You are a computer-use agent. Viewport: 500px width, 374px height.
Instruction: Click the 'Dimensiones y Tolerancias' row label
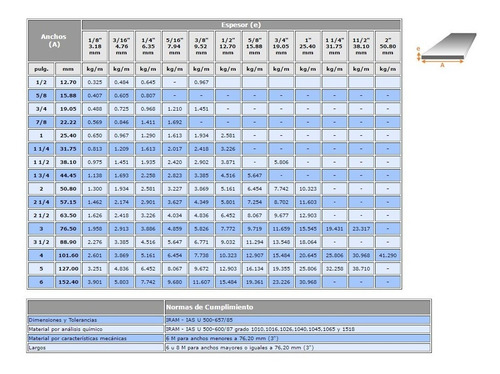pos(96,320)
